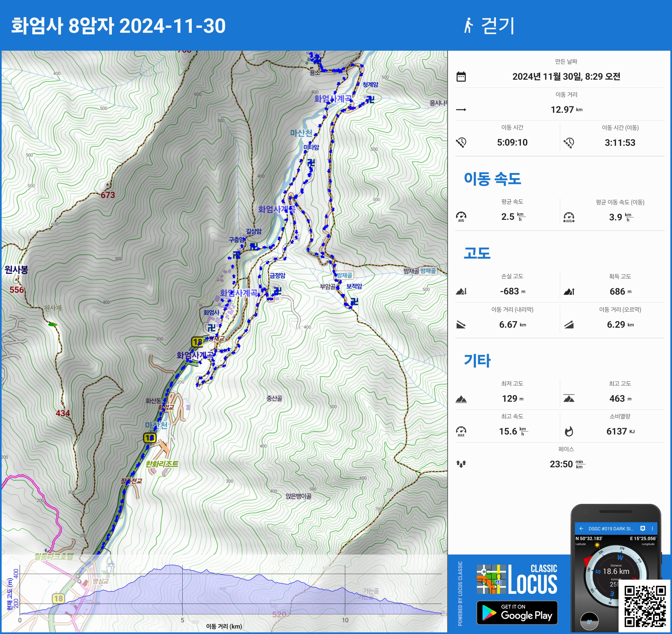The image size is (672, 634).
Task: Click the QR code in the corner
Action: [645, 607]
